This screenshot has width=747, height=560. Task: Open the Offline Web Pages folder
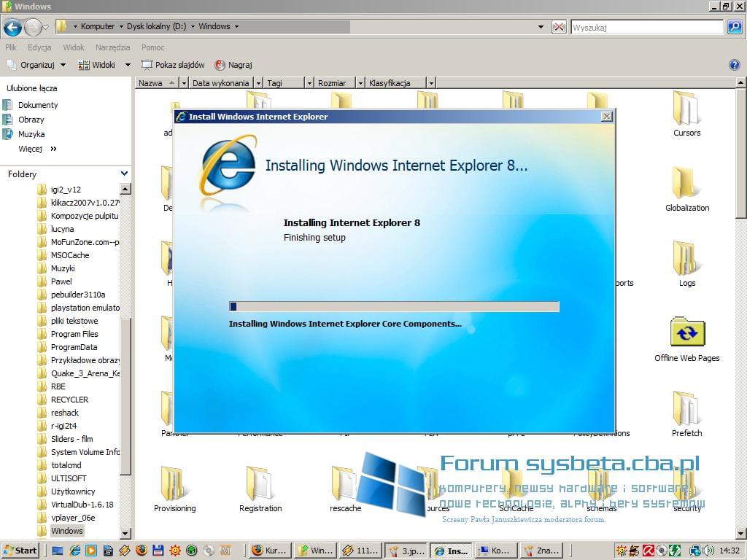coord(687,339)
